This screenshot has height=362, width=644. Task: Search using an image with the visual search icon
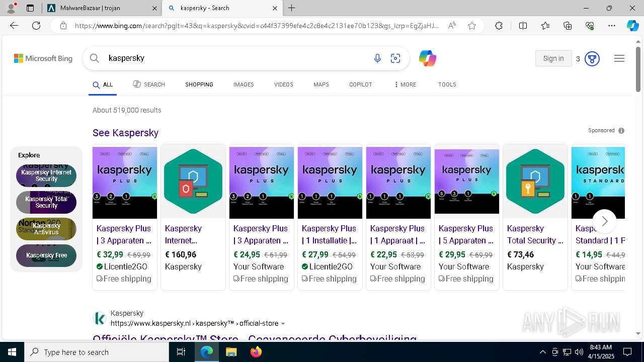(395, 58)
